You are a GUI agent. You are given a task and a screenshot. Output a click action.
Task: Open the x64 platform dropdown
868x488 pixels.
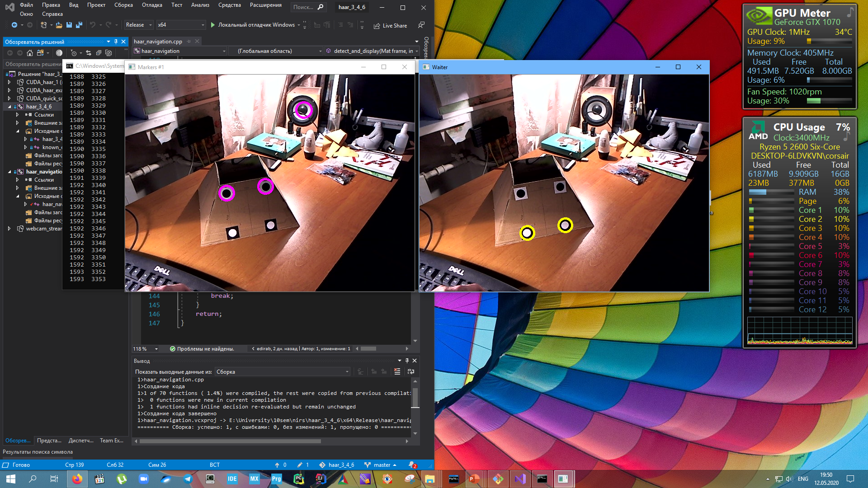pos(181,25)
